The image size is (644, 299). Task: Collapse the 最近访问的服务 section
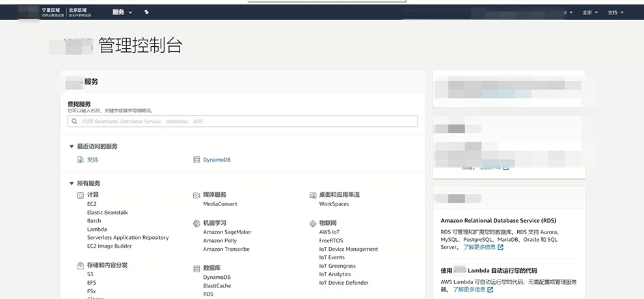pos(72,147)
